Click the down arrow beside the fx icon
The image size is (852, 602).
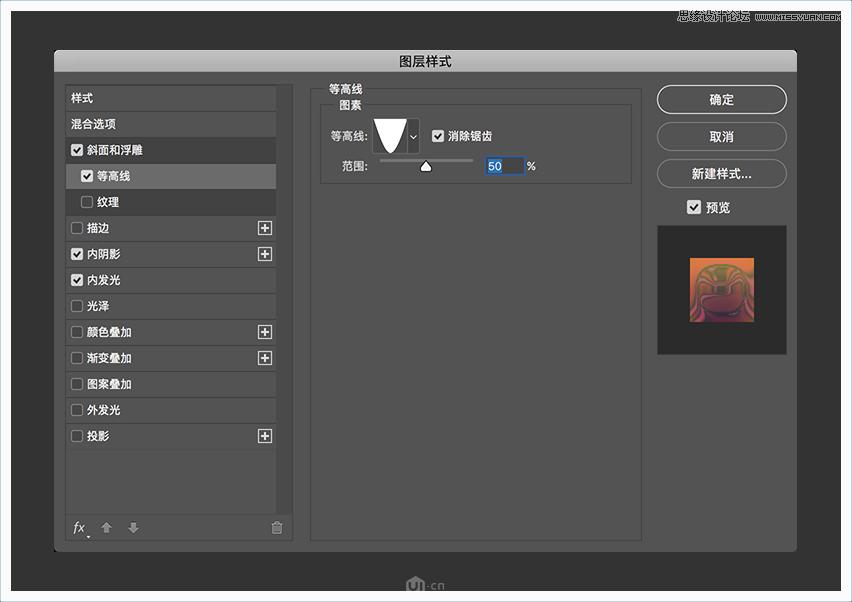133,528
